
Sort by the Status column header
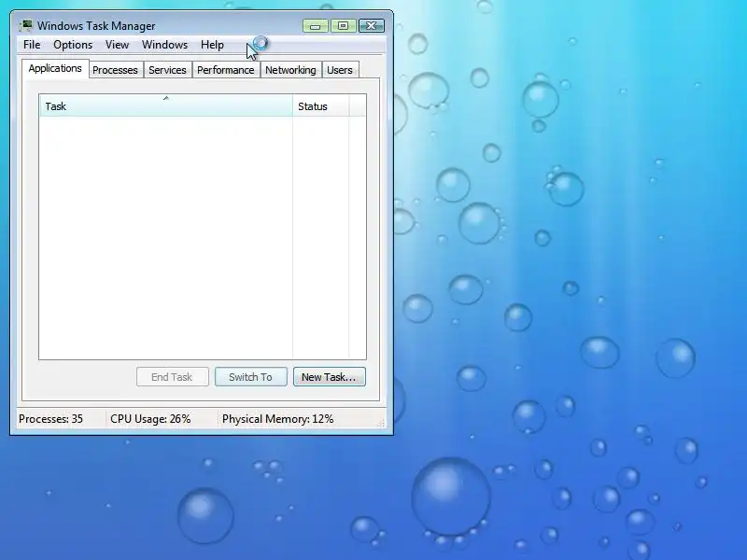pos(320,105)
